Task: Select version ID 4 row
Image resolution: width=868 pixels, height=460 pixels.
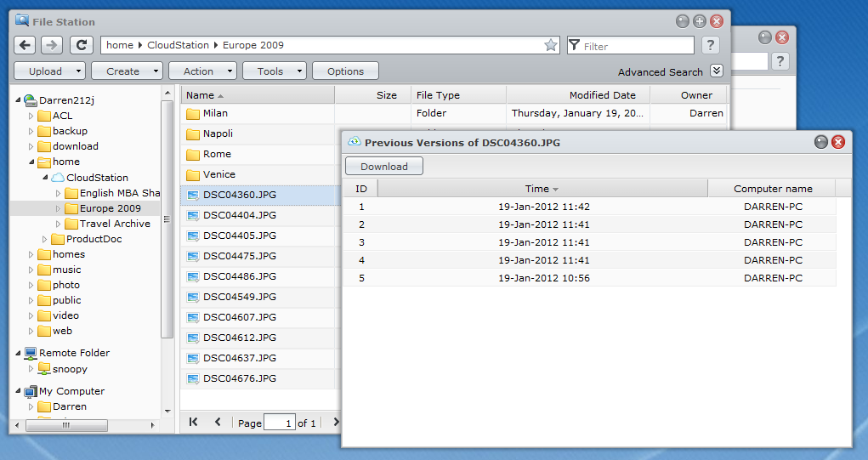Action: (x=589, y=259)
